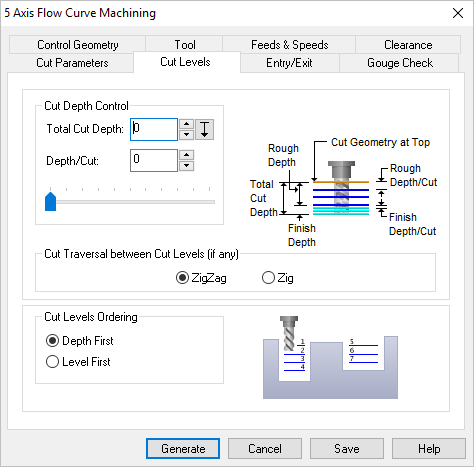Image resolution: width=474 pixels, height=467 pixels.
Task: Click the 'Cut Levels Ordering' group title
Action: click(x=91, y=317)
